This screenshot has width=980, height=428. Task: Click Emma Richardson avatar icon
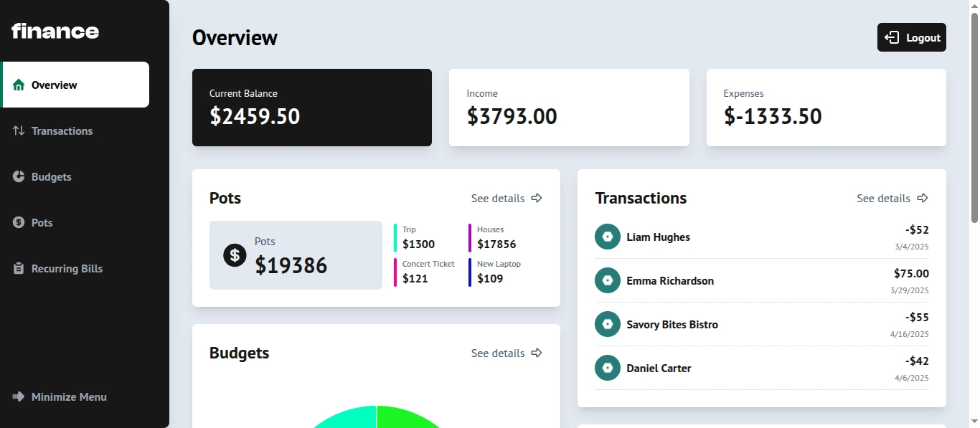click(608, 280)
